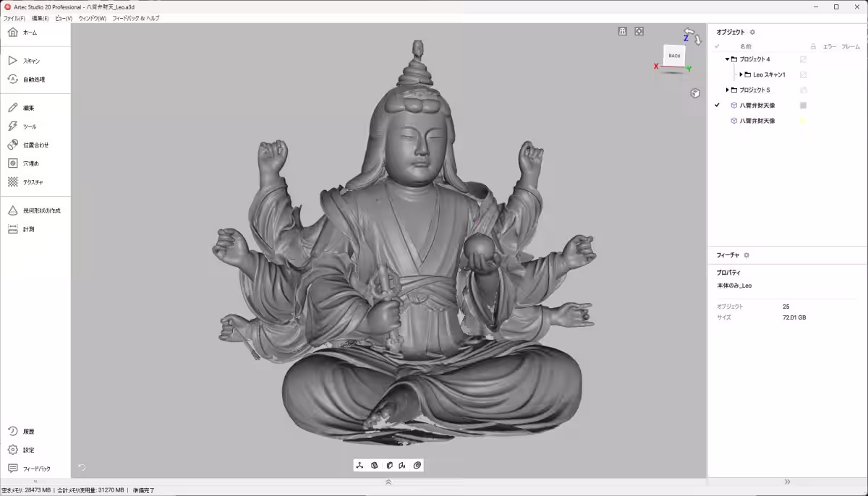Open 位置合わせ alignment panel

point(35,145)
